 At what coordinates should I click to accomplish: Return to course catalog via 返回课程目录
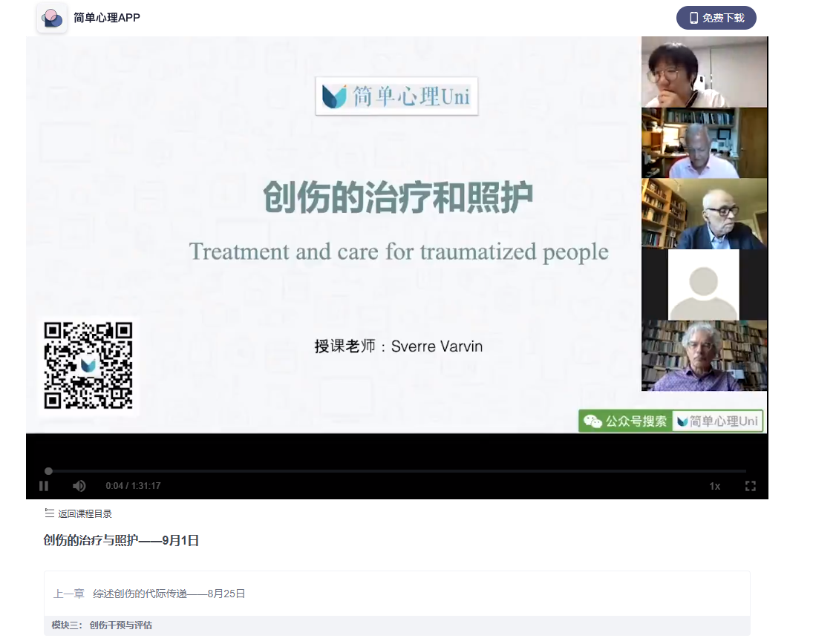pos(85,513)
